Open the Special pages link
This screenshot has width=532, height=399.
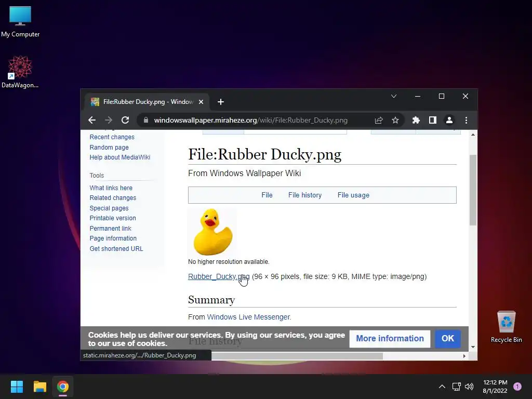(109, 208)
